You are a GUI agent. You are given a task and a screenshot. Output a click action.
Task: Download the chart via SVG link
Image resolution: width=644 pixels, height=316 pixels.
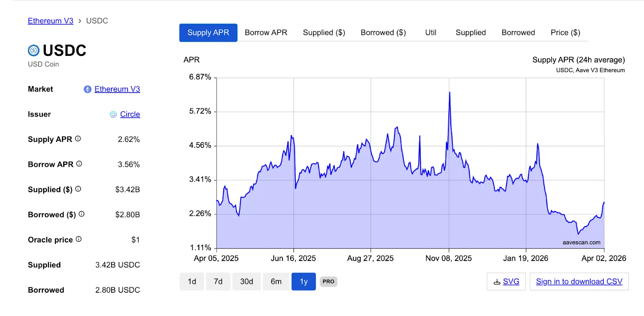[x=506, y=281]
